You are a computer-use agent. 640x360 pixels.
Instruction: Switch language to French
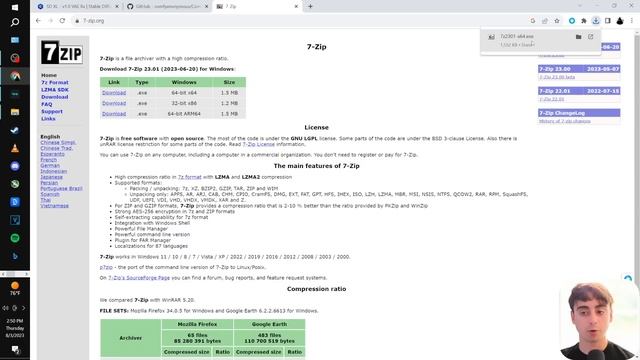coord(49,160)
